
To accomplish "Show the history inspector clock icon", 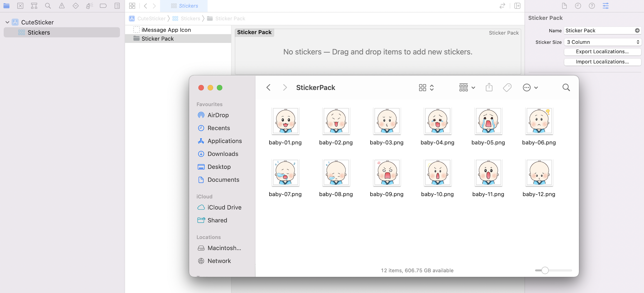I will click(578, 6).
